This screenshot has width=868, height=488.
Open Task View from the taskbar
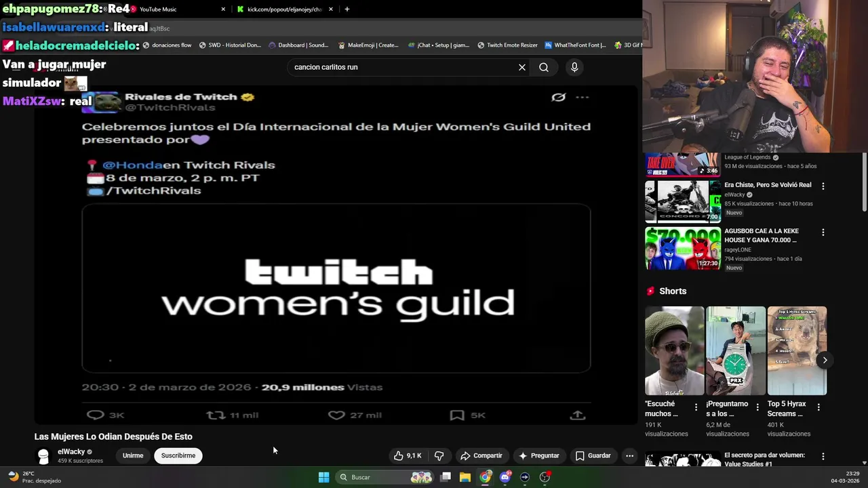446,477
